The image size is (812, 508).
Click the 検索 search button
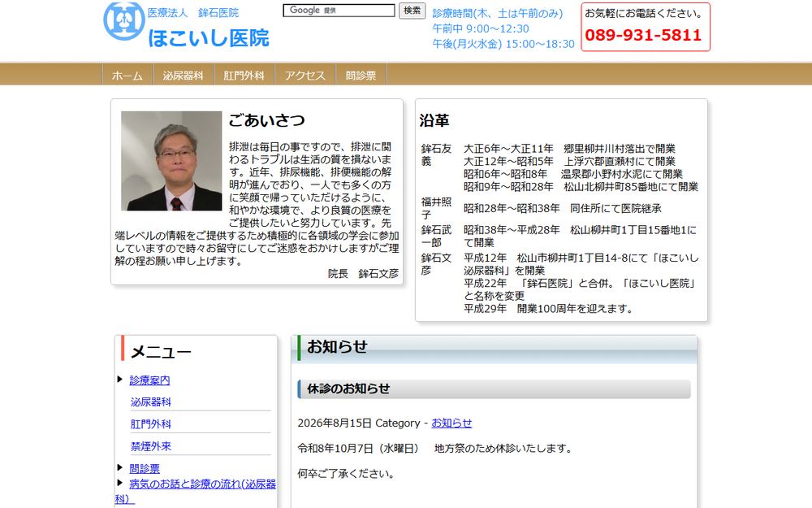click(412, 11)
